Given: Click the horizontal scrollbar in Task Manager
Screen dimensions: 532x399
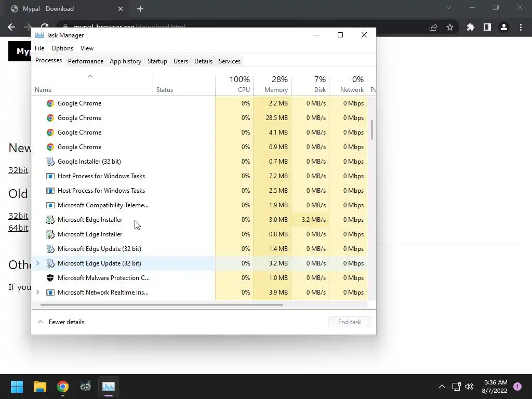Looking at the screenshot, I should [x=162, y=304].
